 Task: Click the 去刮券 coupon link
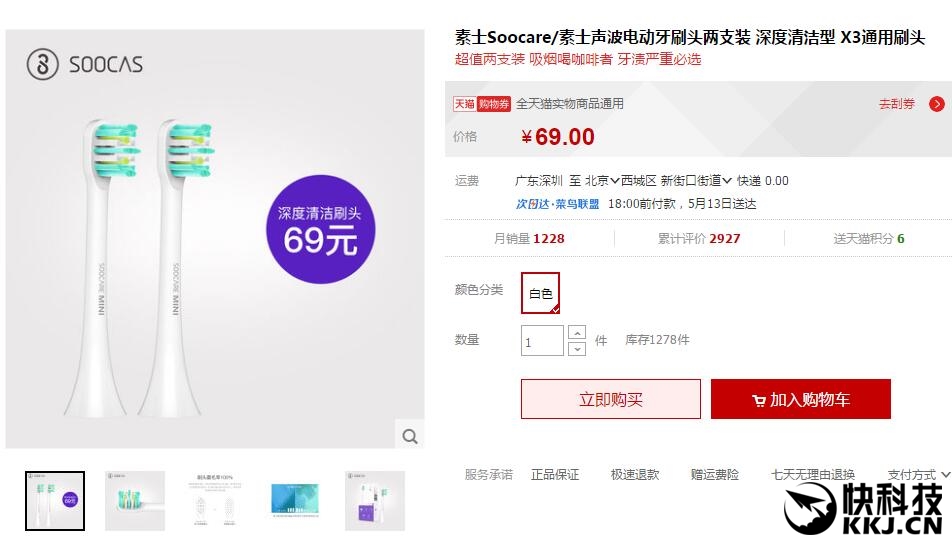click(x=896, y=104)
